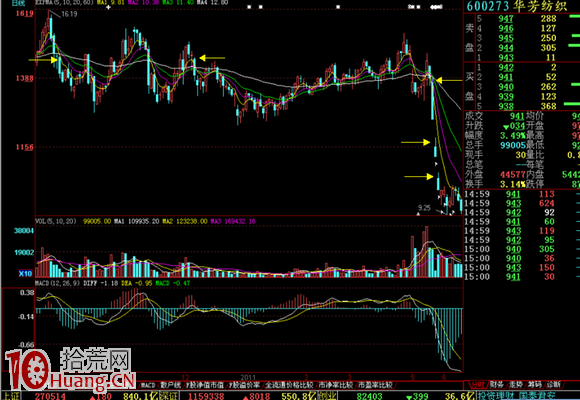
Task: Click the 16.19 high price label on chart
Action: coord(69,14)
